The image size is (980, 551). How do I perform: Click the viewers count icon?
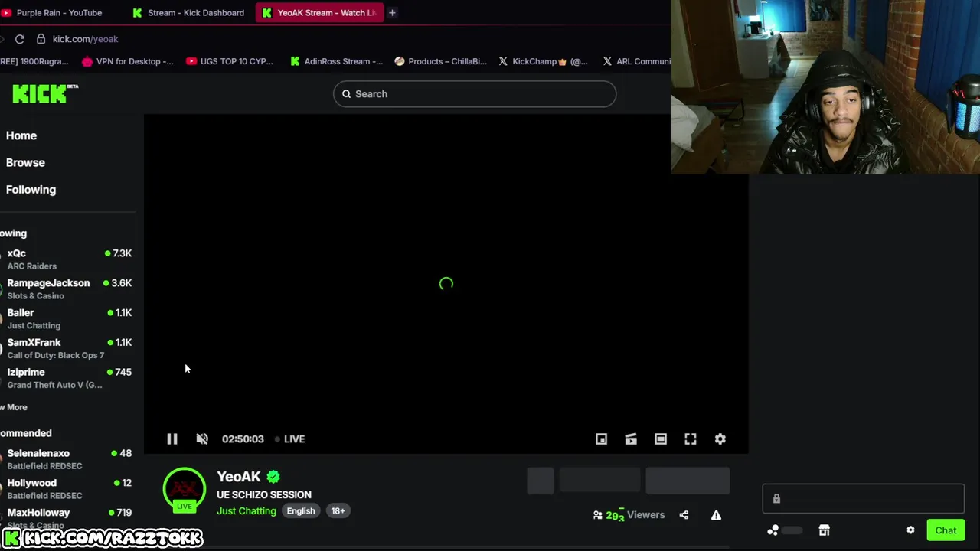pyautogui.click(x=597, y=515)
